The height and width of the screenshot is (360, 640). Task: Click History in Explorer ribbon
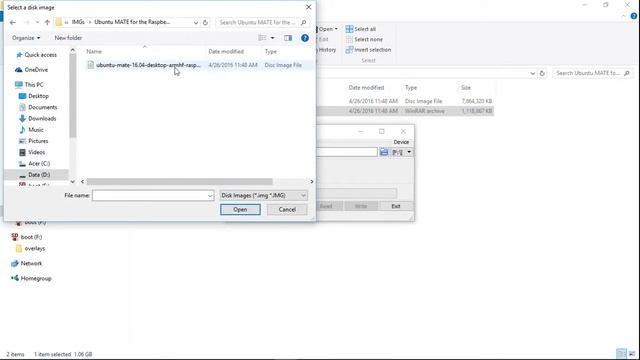327,50
